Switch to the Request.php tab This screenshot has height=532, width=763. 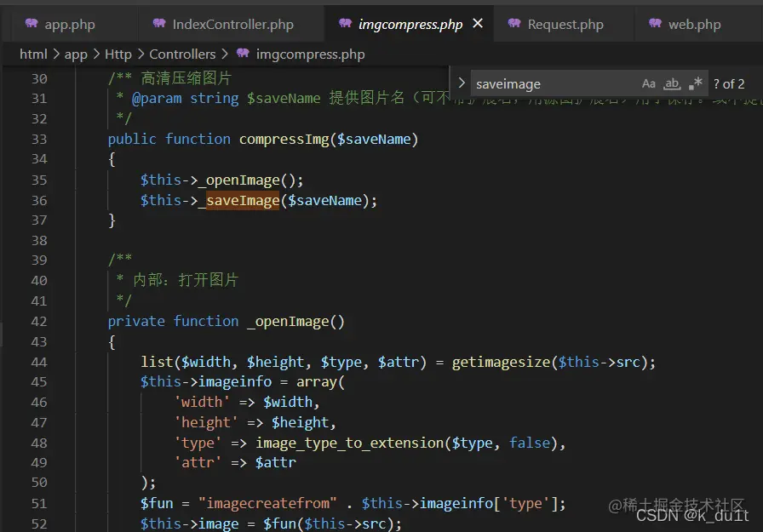pyautogui.click(x=565, y=25)
